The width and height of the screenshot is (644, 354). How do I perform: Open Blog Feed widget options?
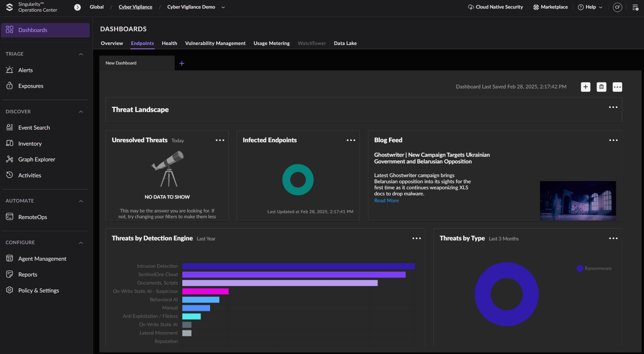[613, 140]
